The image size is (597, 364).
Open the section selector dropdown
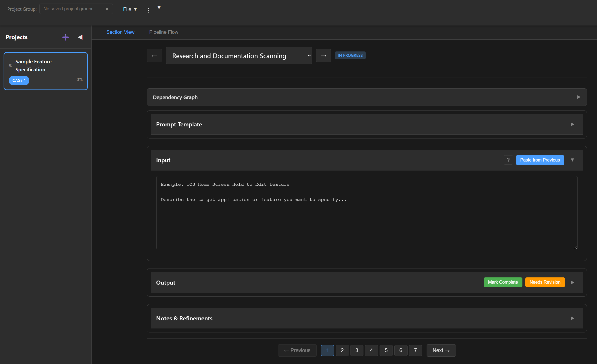click(x=239, y=56)
